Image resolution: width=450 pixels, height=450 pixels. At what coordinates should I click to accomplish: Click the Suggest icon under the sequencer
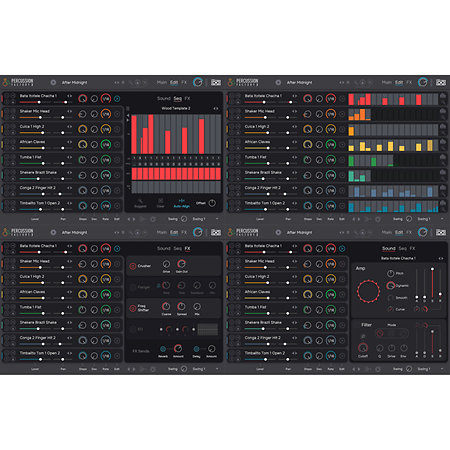[140, 201]
